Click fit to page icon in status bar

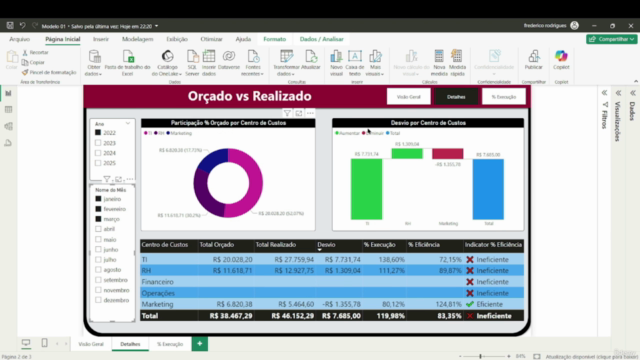point(537,356)
